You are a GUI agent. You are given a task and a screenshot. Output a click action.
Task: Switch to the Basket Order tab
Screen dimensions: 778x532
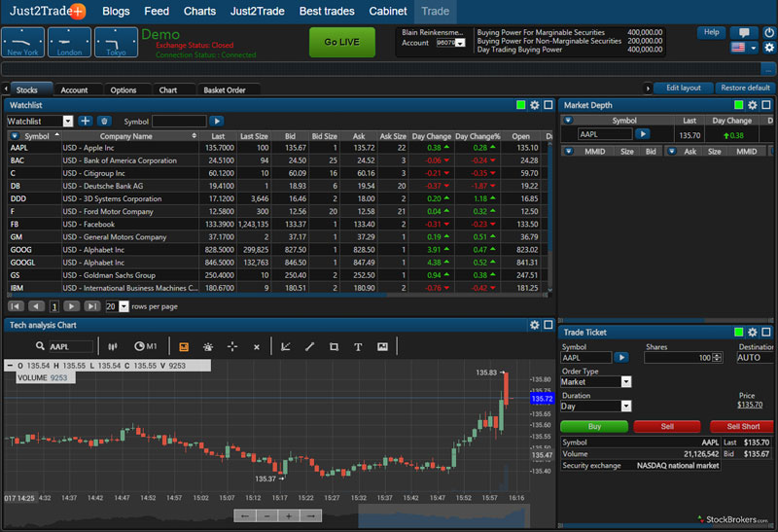pyautogui.click(x=225, y=89)
